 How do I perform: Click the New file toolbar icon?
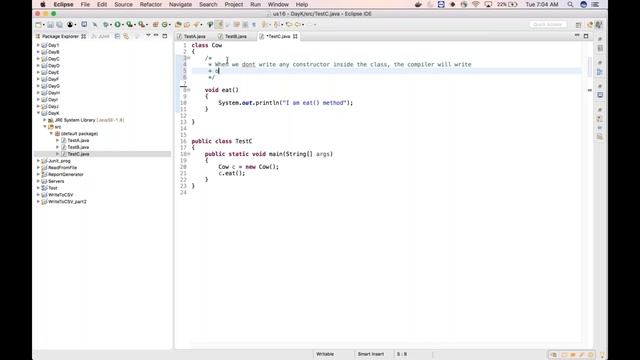tap(38, 25)
